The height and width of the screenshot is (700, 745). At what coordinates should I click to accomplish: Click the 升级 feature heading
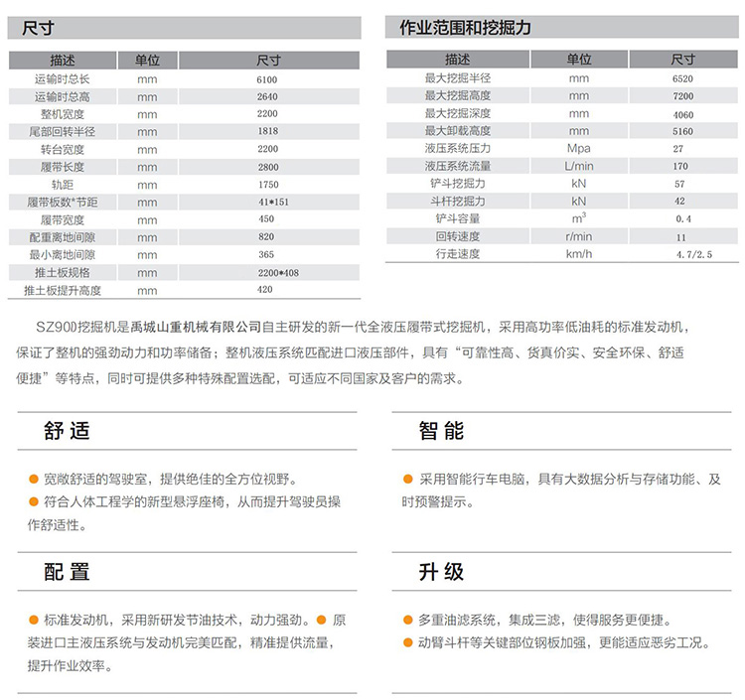pyautogui.click(x=441, y=572)
